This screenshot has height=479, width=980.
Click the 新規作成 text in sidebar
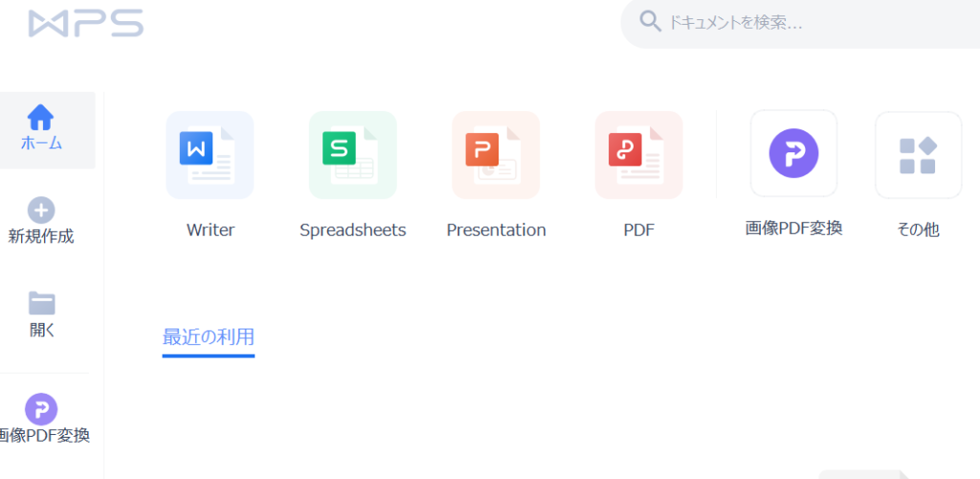coord(41,237)
